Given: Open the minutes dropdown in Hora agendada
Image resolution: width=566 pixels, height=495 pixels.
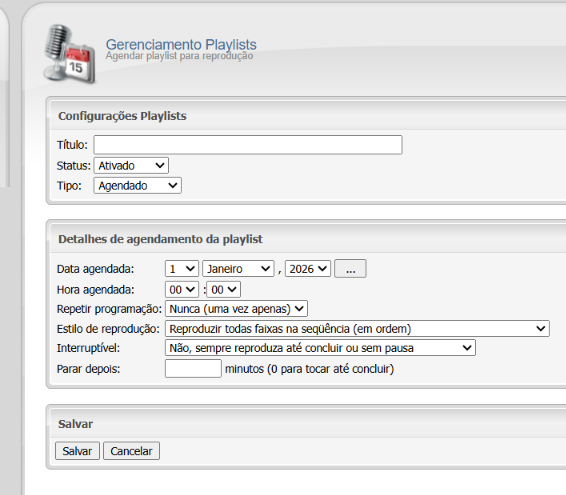Looking at the screenshot, I should click(x=223, y=290).
